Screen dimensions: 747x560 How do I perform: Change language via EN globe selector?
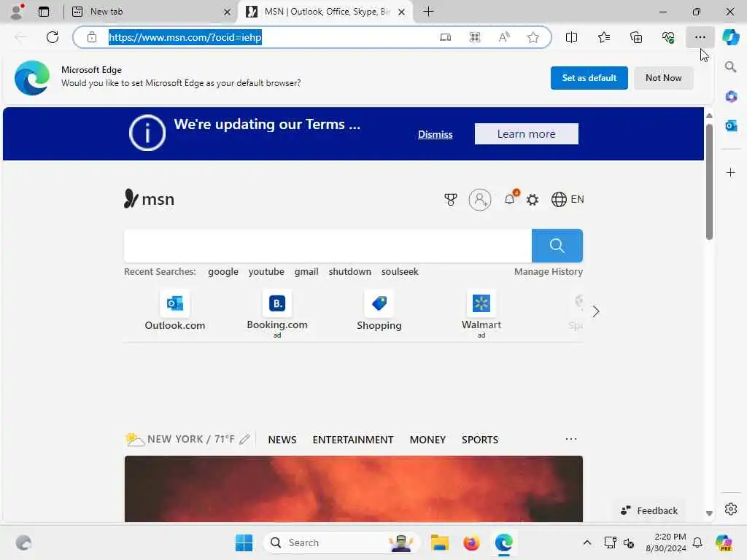(x=568, y=199)
